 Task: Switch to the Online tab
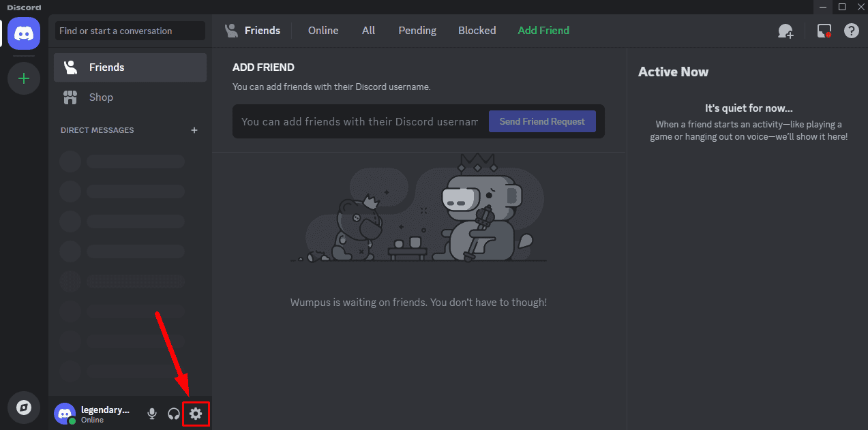[x=323, y=31]
